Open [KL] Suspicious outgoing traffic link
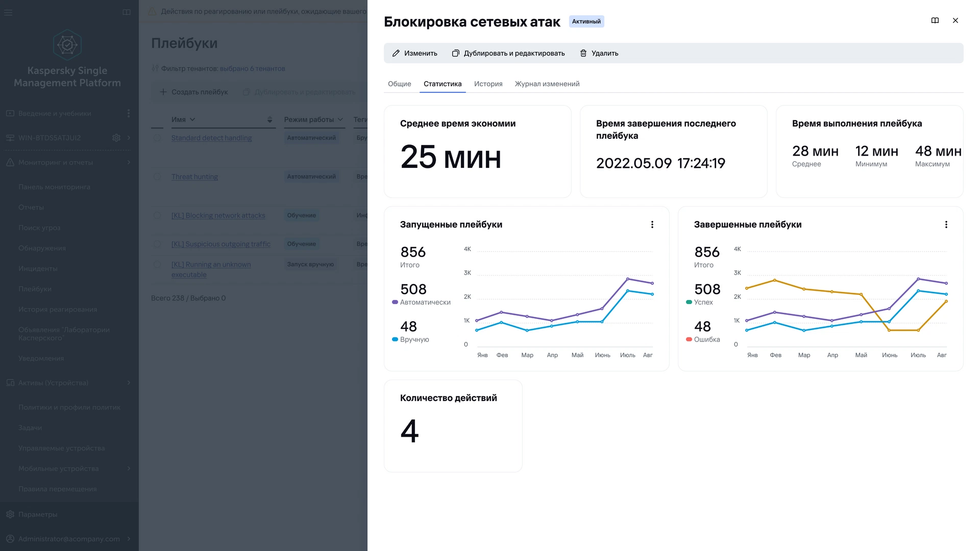The image size is (980, 551). (221, 244)
